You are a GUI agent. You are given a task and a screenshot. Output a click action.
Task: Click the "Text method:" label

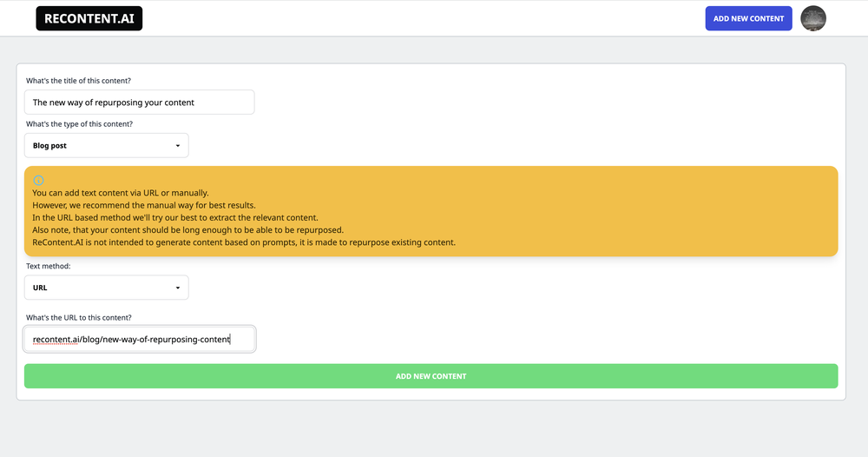pyautogui.click(x=48, y=266)
